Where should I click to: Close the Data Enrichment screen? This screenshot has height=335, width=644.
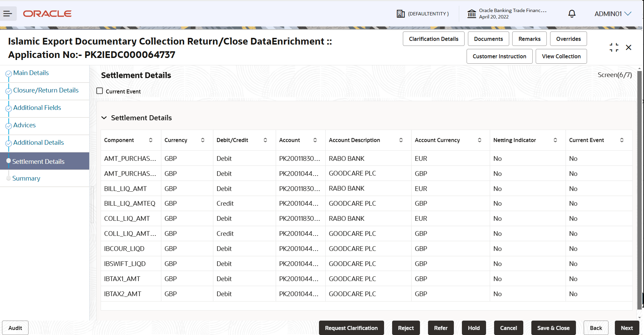pos(629,48)
